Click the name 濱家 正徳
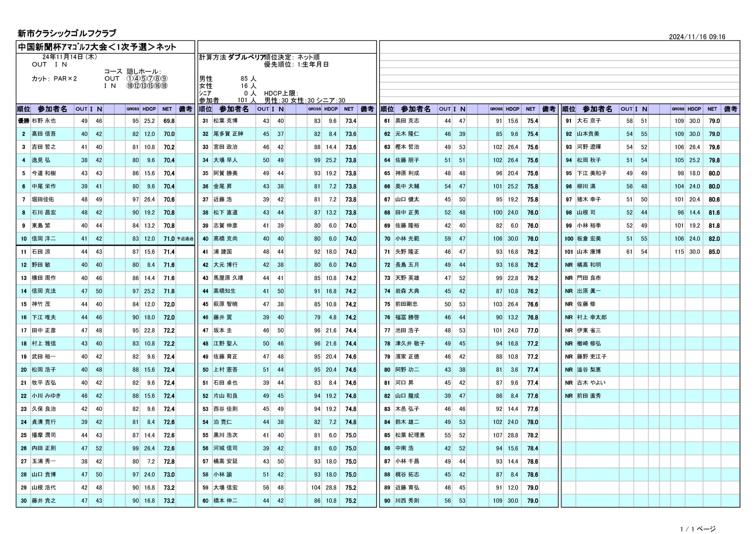The height and width of the screenshot is (534, 756). coord(407,356)
